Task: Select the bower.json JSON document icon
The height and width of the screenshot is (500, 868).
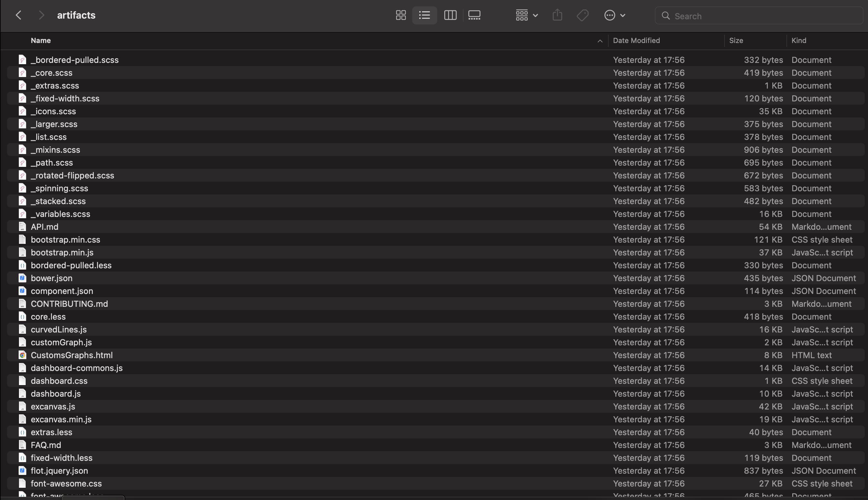Action: (x=22, y=278)
